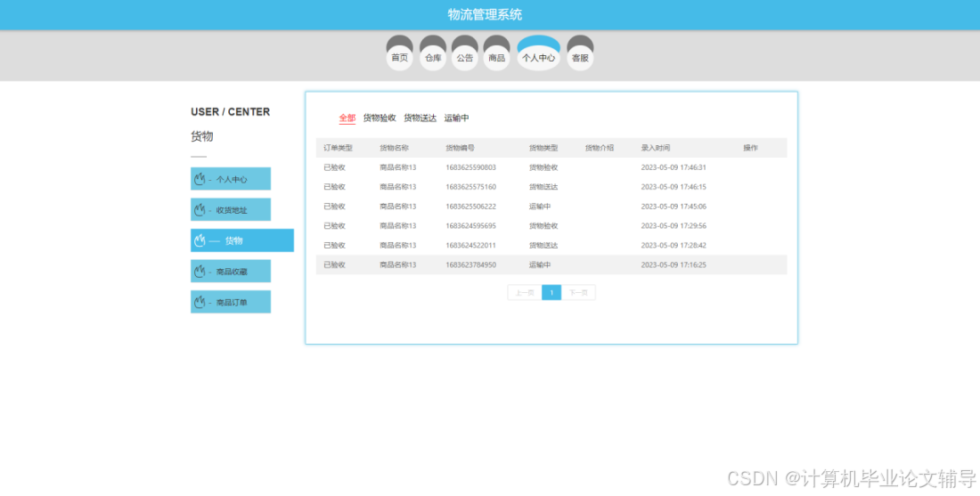Click the timestamp 2023-05-09 17:46:15
Screen dimensions: 980x496
[x=674, y=187]
